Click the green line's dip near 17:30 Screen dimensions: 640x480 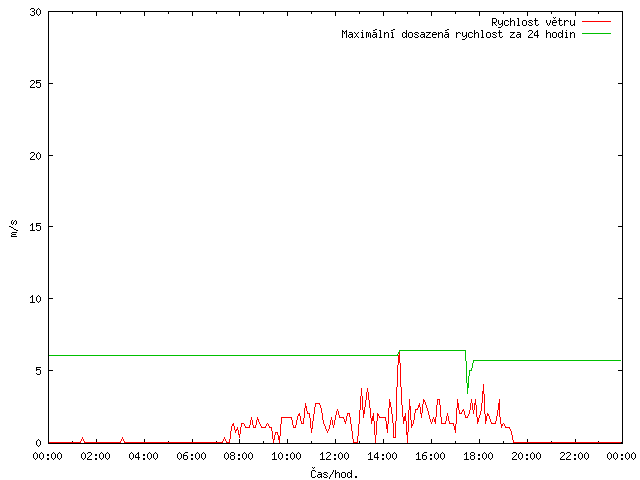click(467, 392)
